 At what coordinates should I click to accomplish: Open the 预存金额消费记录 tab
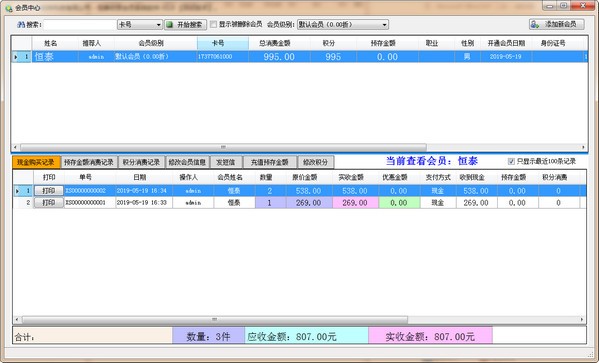(x=89, y=162)
